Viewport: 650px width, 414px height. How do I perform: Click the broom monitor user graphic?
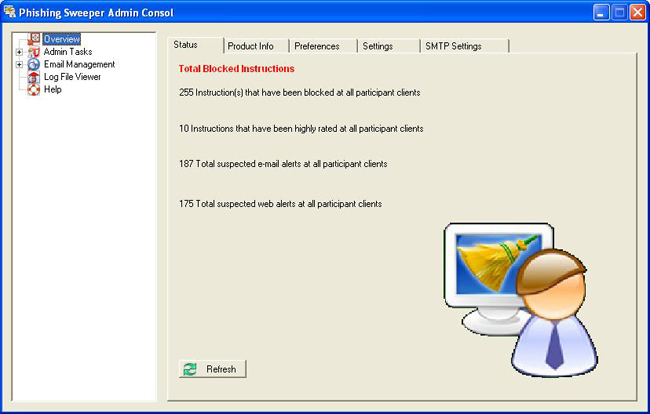point(521,299)
